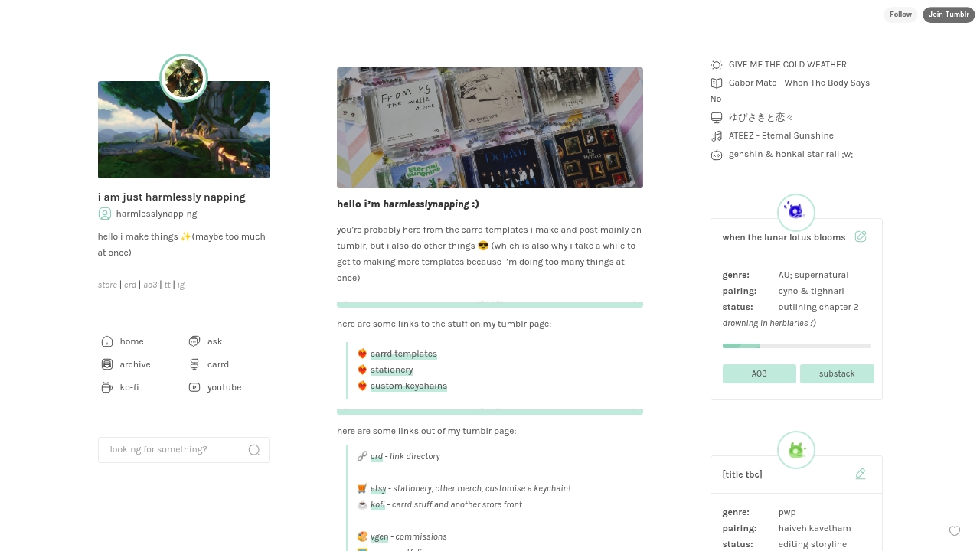This screenshot has height=551, width=980.
Task: Click the chapter progress bar
Action: coord(796,346)
